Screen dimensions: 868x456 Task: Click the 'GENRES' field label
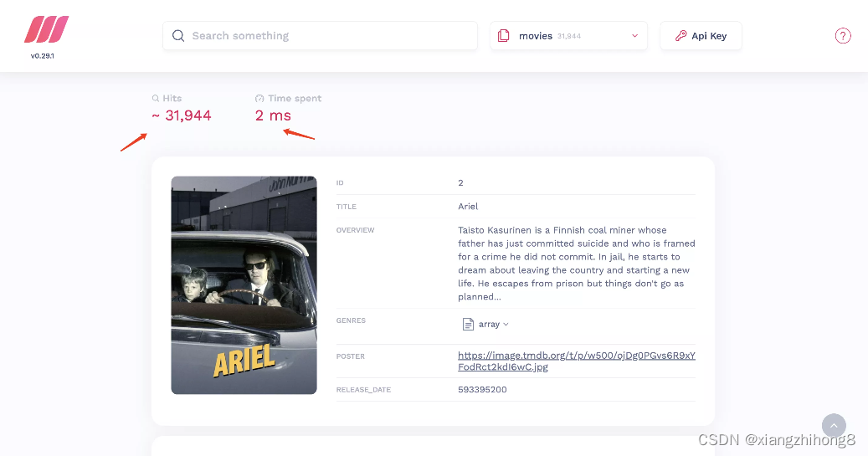click(351, 320)
